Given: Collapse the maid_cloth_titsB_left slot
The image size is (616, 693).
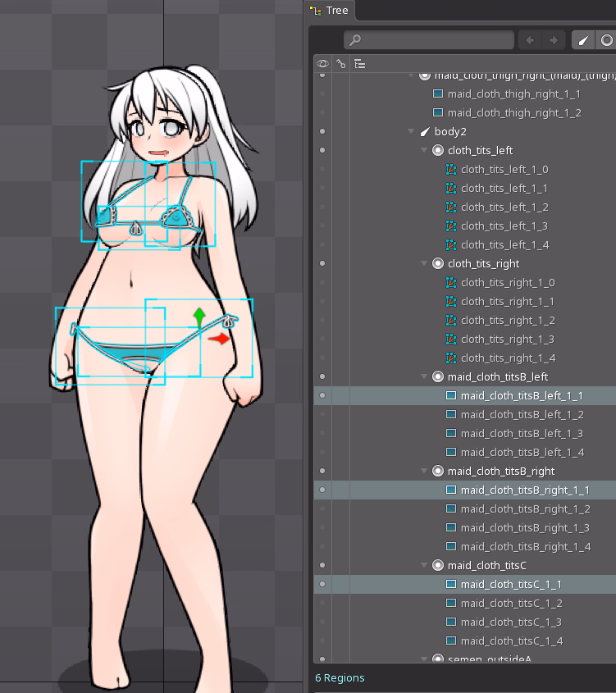Looking at the screenshot, I should 424,377.
